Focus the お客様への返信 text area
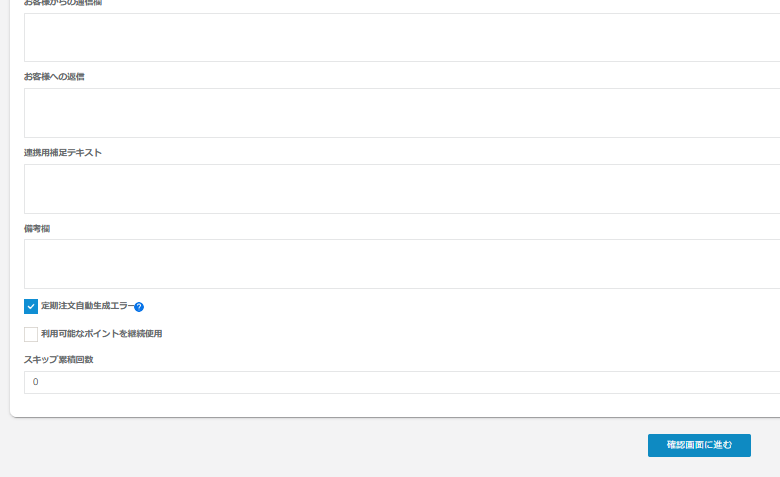Viewport: 780px width, 477px height. point(400,113)
